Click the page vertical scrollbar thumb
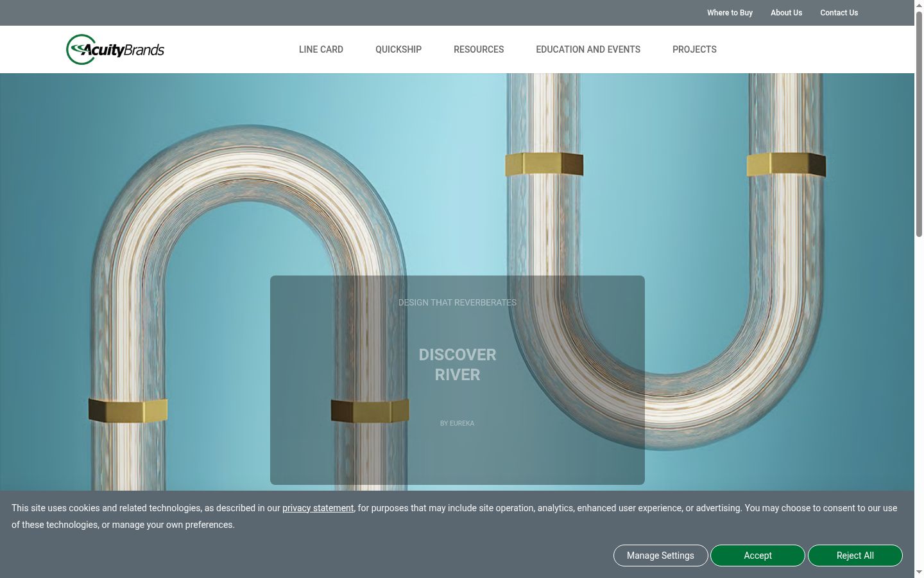The width and height of the screenshot is (924, 578). (x=919, y=123)
